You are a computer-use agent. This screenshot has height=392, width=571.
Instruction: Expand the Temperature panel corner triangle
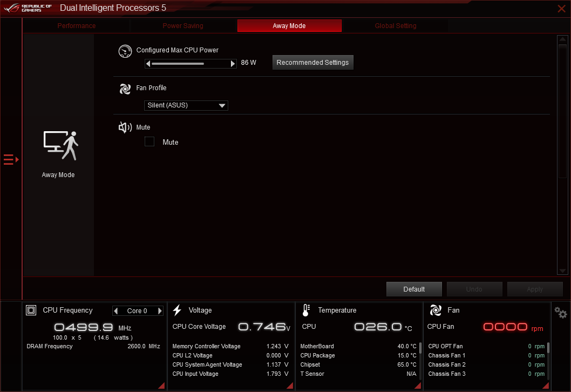click(x=418, y=386)
